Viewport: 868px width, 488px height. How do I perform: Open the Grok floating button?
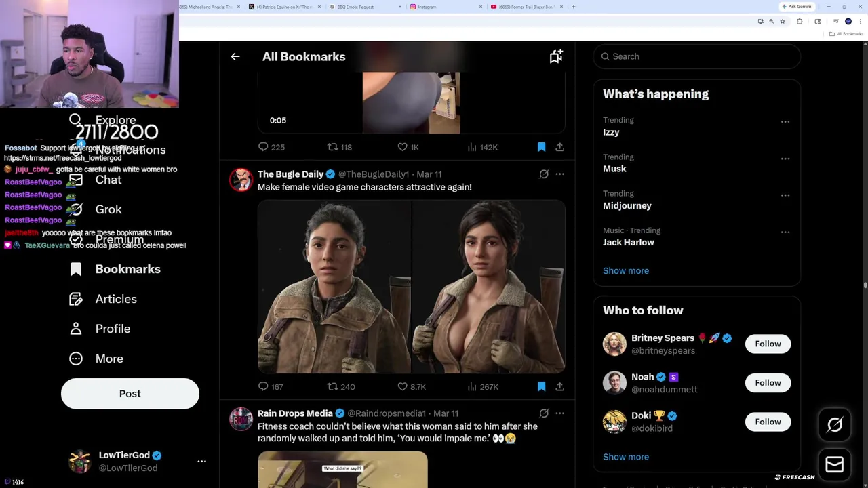[x=835, y=425]
